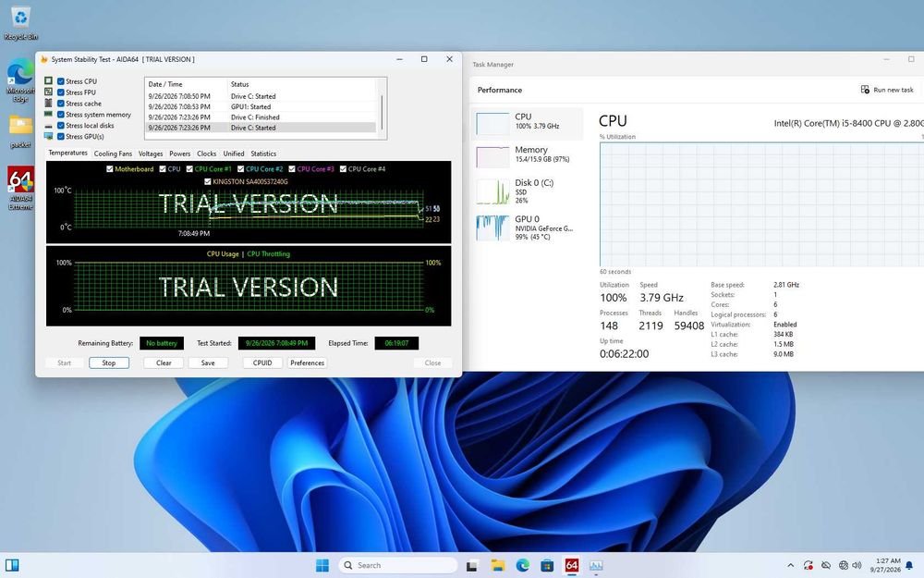Viewport: 924px width, 578px height.
Task: Click the cache icon beside Stress cache
Action: [x=48, y=104]
